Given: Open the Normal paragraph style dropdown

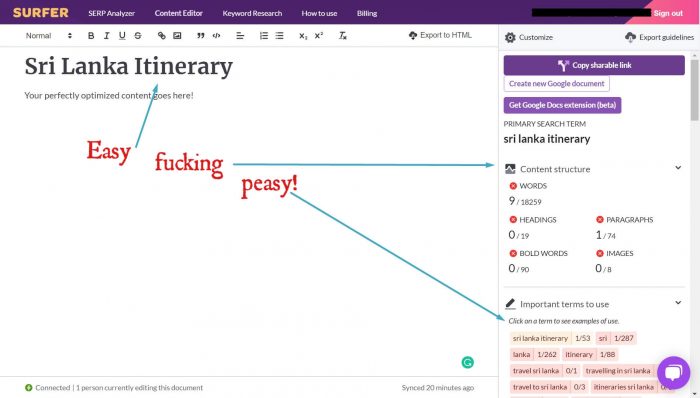Looking at the screenshot, I should 49,36.
